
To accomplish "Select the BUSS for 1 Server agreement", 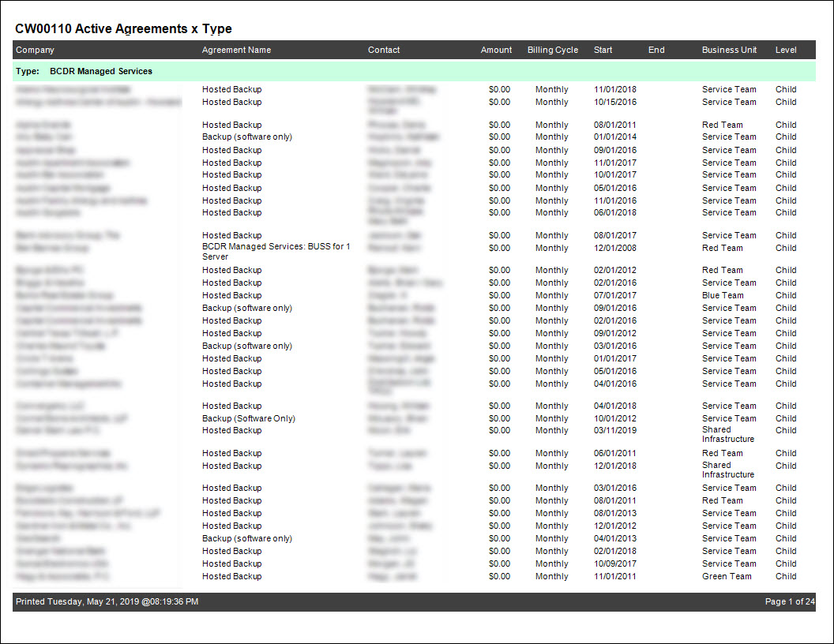I will tap(276, 252).
